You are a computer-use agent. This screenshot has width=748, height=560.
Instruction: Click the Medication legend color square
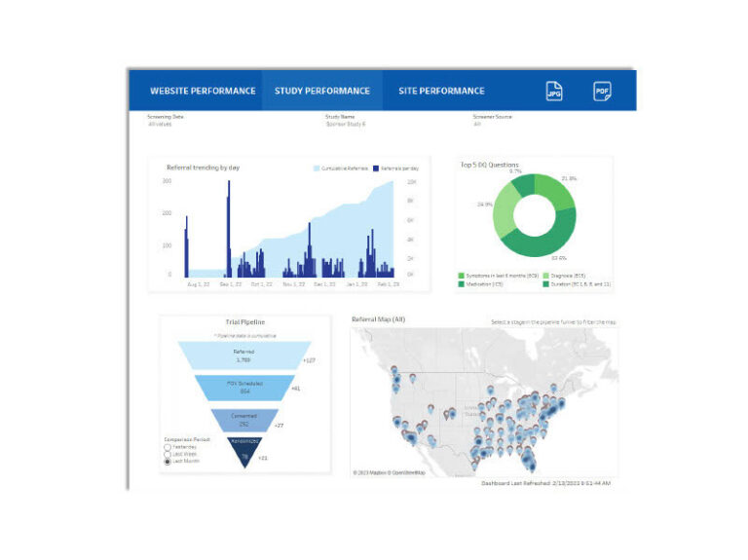[462, 283]
